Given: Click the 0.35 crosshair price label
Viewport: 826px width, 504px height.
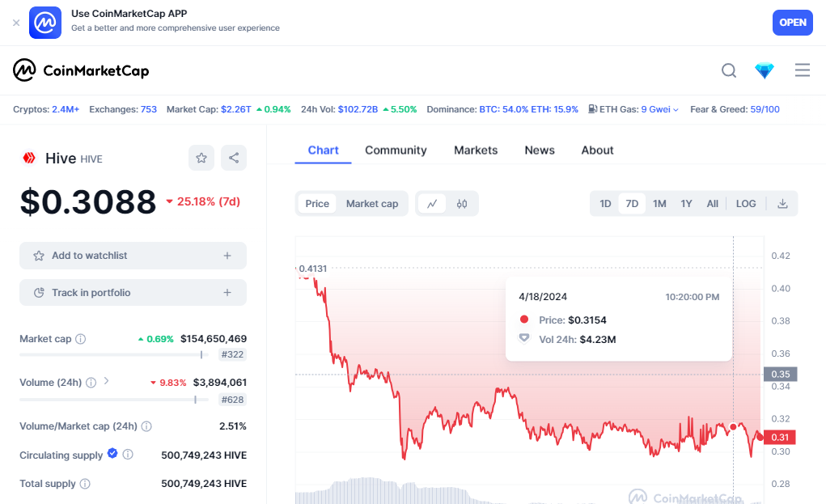Looking at the screenshot, I should pyautogui.click(x=780, y=374).
